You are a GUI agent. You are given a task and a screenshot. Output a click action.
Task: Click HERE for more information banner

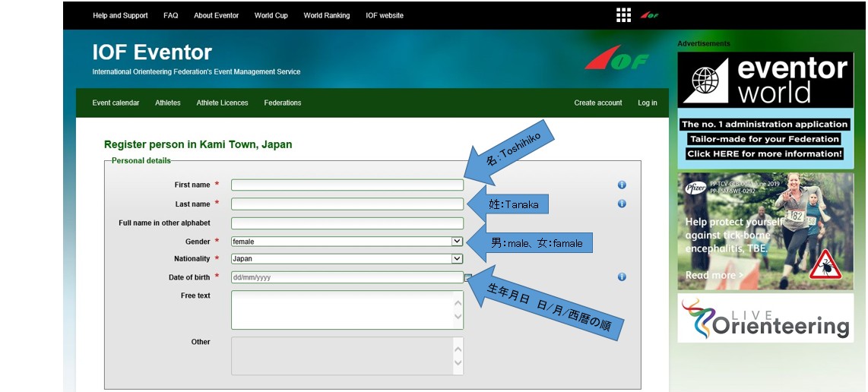coord(765,154)
